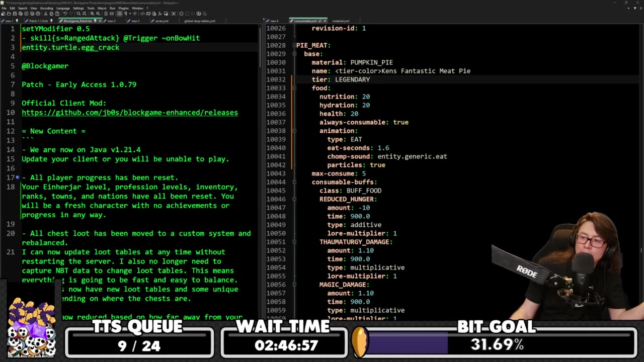Click the Stop Recording macro icon

tap(187, 14)
